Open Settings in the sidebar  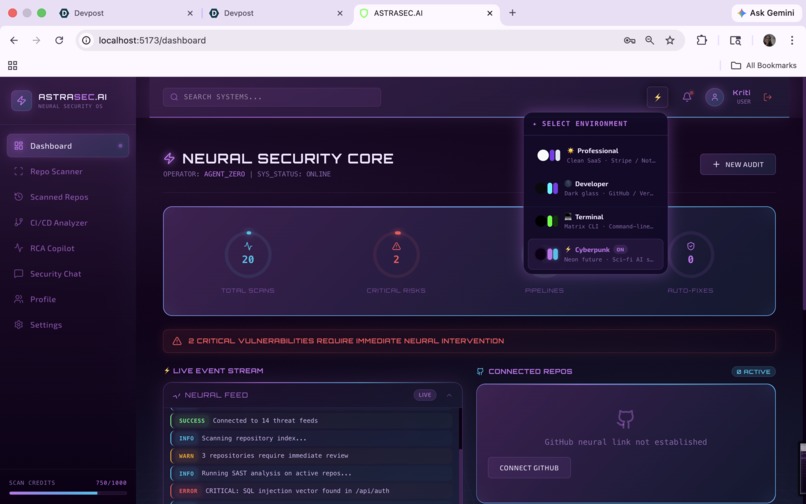tap(68, 325)
